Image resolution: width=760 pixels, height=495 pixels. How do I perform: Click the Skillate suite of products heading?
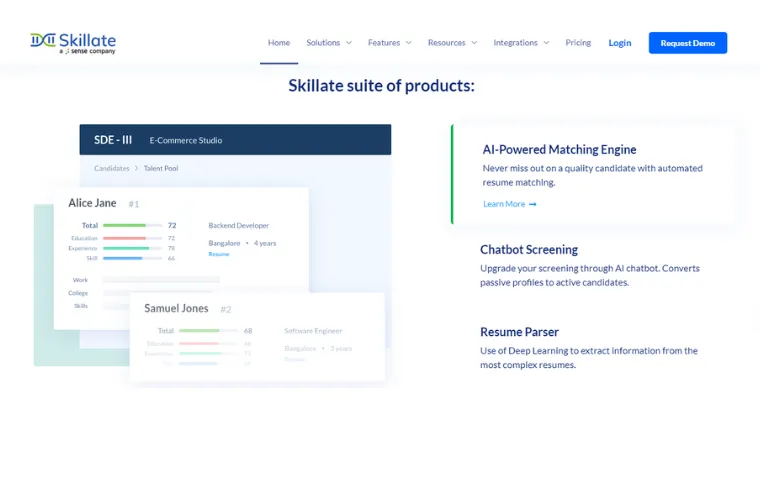(x=381, y=86)
